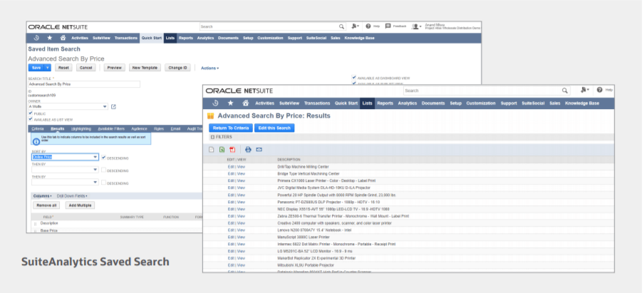Open the first Then By dropdown
Screen dimensions: 644x293
(95, 170)
